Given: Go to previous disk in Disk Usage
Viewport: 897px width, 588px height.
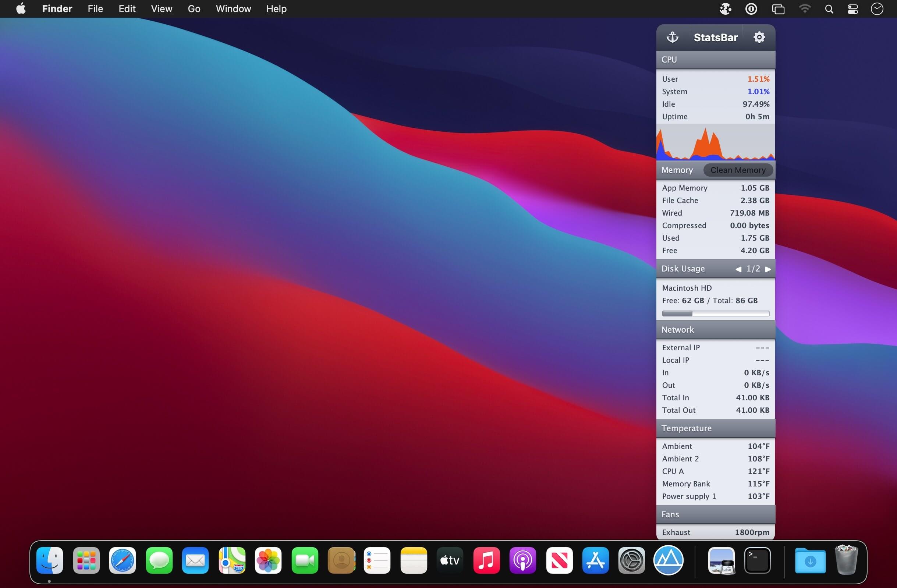Looking at the screenshot, I should pyautogui.click(x=738, y=269).
